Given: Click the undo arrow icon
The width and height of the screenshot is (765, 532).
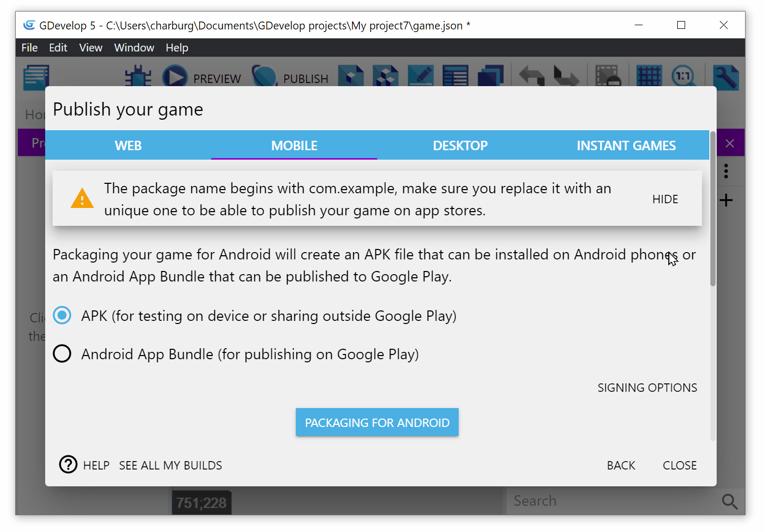Looking at the screenshot, I should 532,77.
